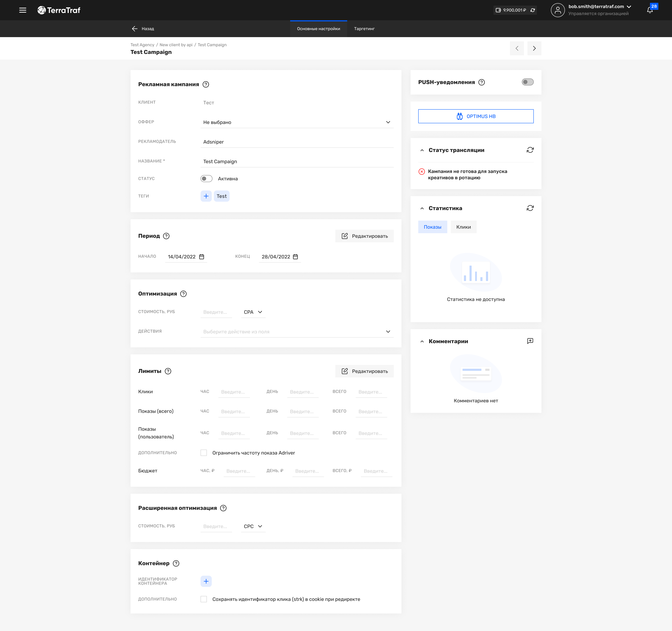Focus Показы (пользователь) total input
Image resolution: width=672 pixels, height=631 pixels.
coord(371,433)
